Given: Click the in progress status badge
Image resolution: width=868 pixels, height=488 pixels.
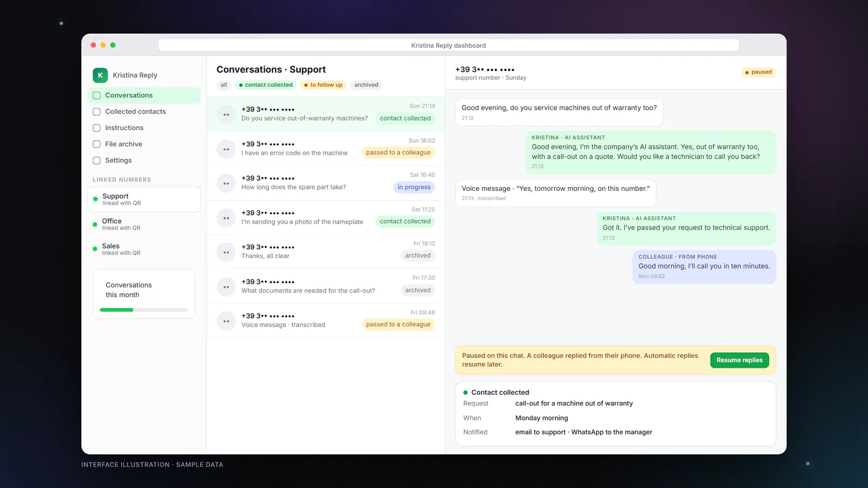Looking at the screenshot, I should pyautogui.click(x=414, y=188).
